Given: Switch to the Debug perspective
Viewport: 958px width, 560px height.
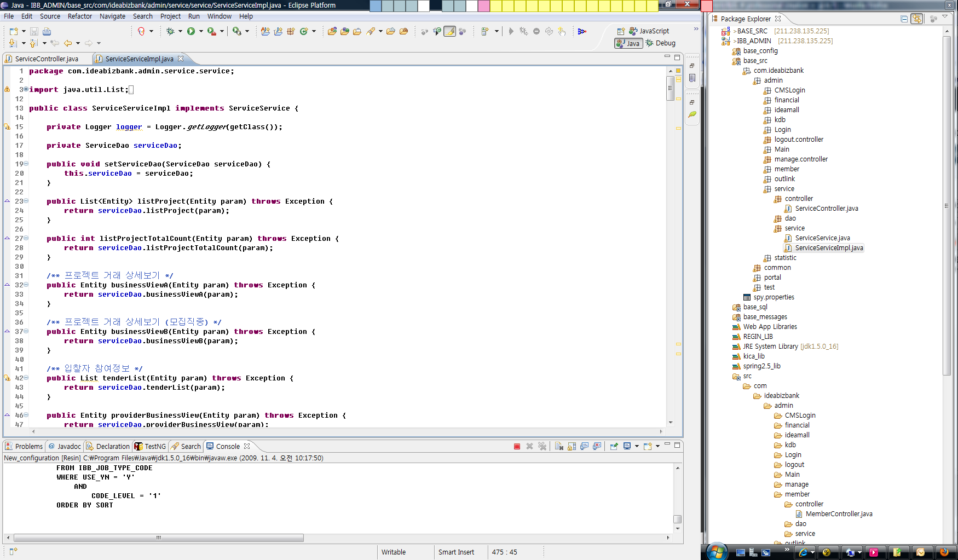Looking at the screenshot, I should (661, 43).
